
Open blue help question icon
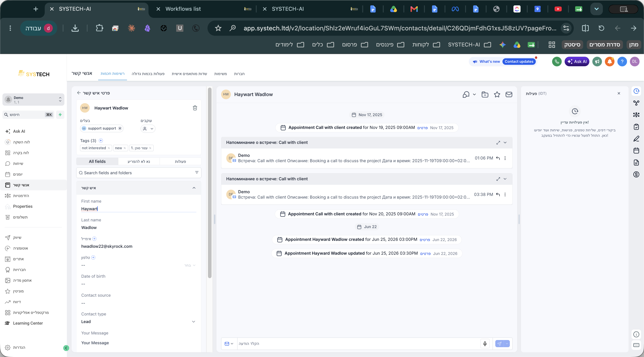[622, 61]
